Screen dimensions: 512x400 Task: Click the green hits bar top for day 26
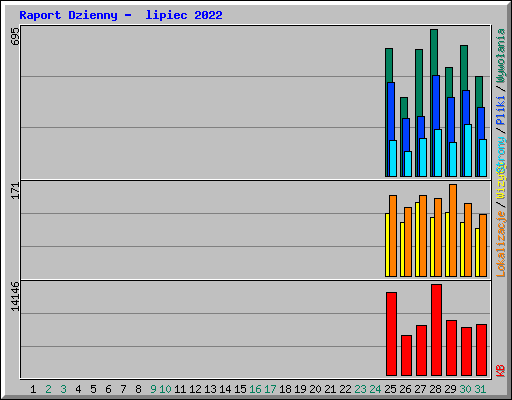(x=404, y=107)
